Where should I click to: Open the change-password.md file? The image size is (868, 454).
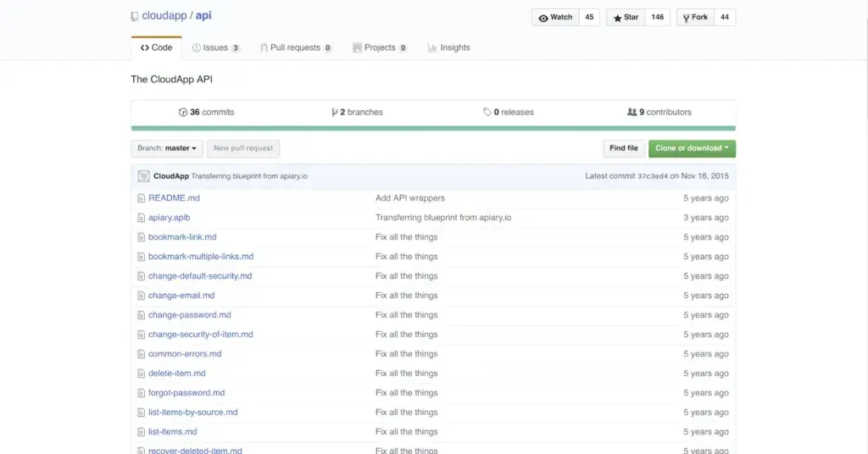point(189,315)
